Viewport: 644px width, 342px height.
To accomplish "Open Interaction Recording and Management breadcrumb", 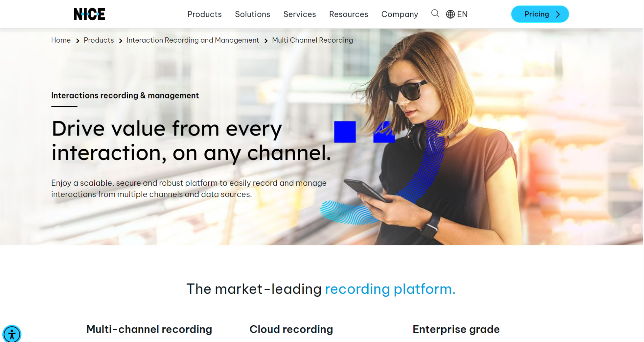I will pos(193,40).
